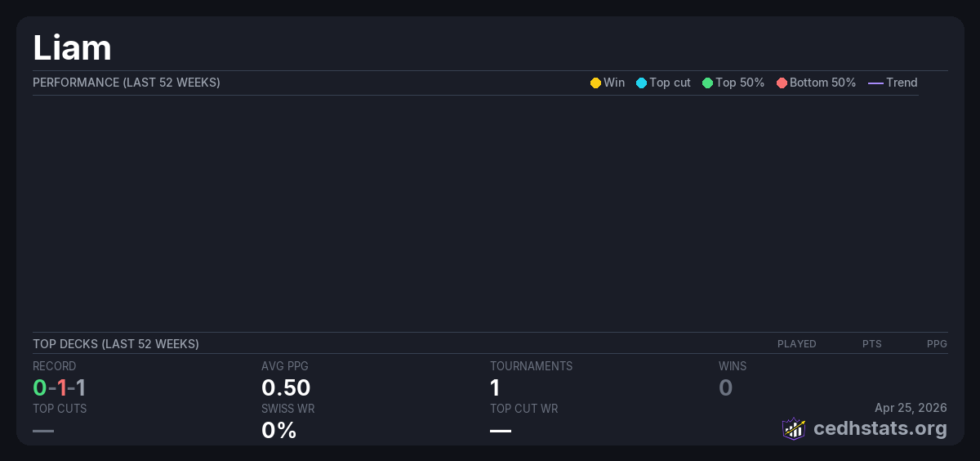980x461 pixels.
Task: Sort by the PTS column header
Action: tap(871, 344)
